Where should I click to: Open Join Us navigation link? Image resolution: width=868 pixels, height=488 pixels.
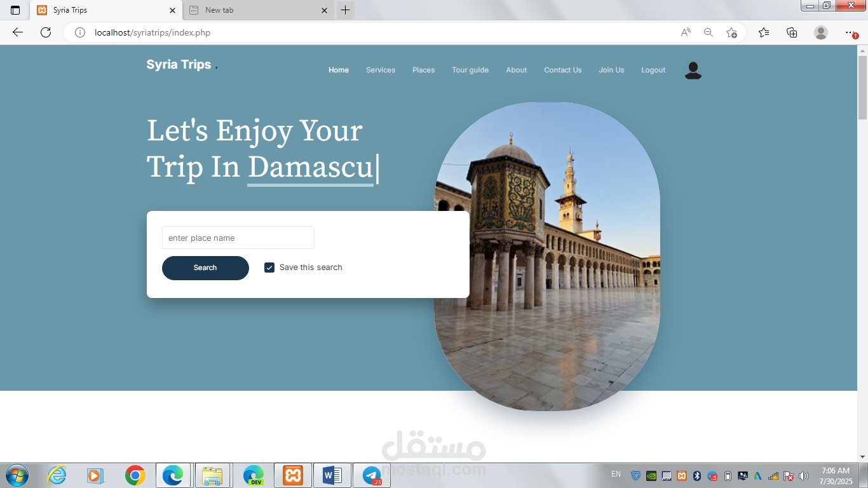(611, 70)
